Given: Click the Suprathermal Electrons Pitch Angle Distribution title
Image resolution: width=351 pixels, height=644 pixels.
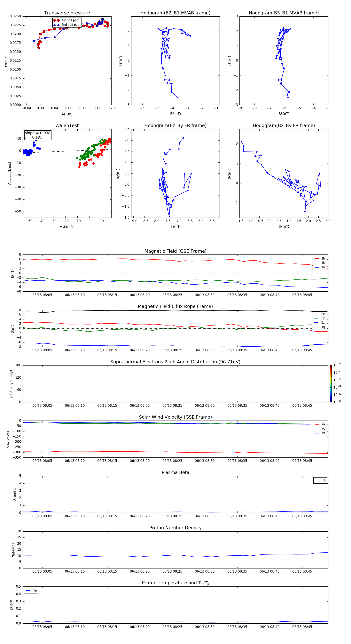Looking at the screenshot, I should tap(175, 362).
